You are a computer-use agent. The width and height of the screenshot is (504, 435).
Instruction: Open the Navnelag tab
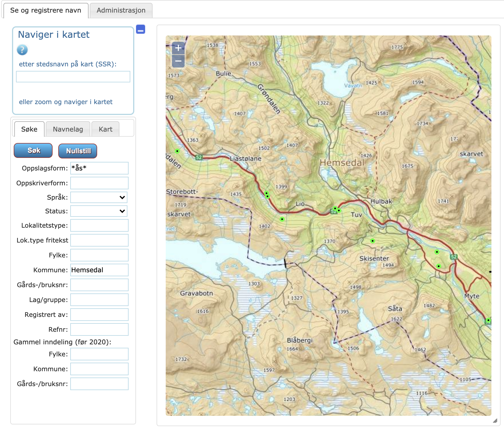coord(68,129)
